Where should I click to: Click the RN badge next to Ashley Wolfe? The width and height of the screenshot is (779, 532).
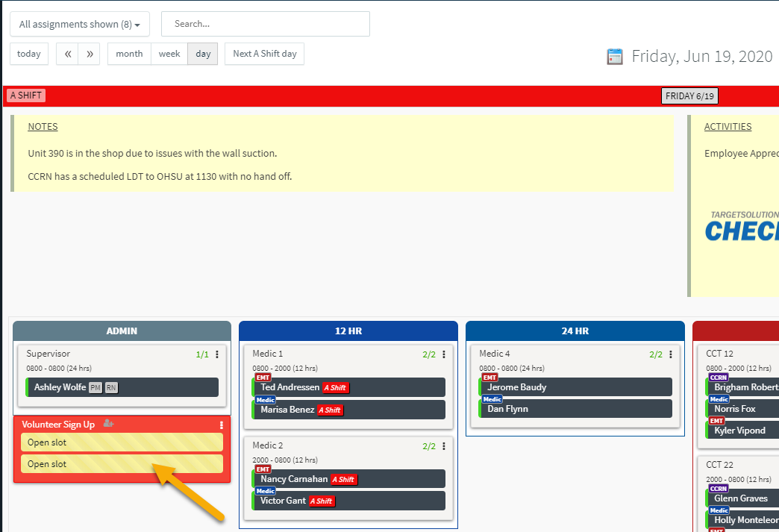[x=111, y=387]
